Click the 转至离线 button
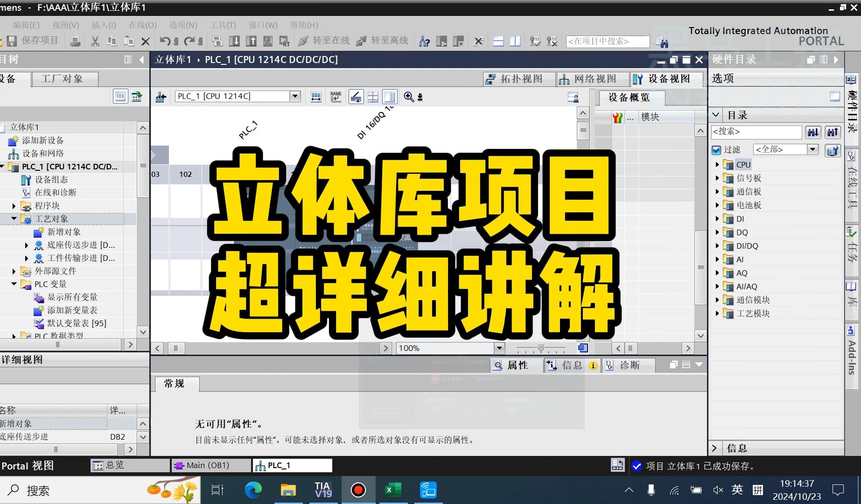Image resolution: width=861 pixels, height=504 pixels. pos(382,41)
